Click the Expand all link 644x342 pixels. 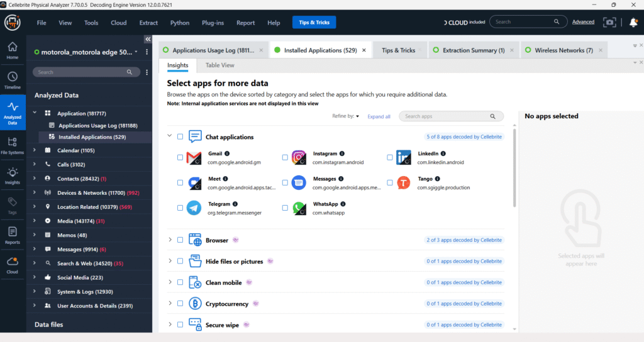[x=379, y=116]
